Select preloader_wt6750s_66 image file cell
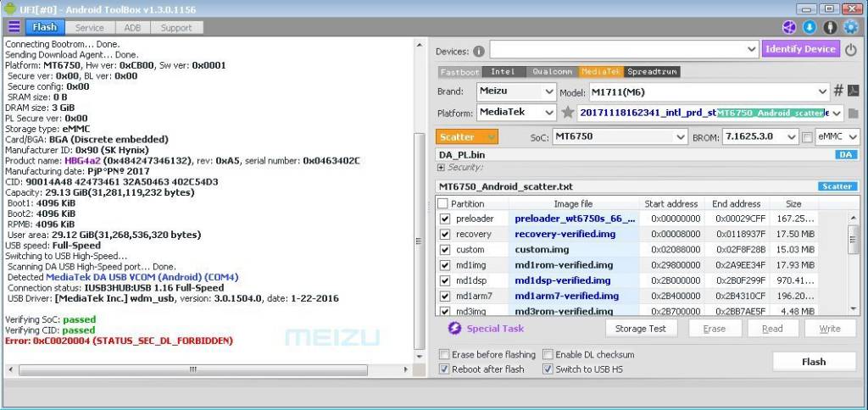The image size is (868, 410). (574, 219)
